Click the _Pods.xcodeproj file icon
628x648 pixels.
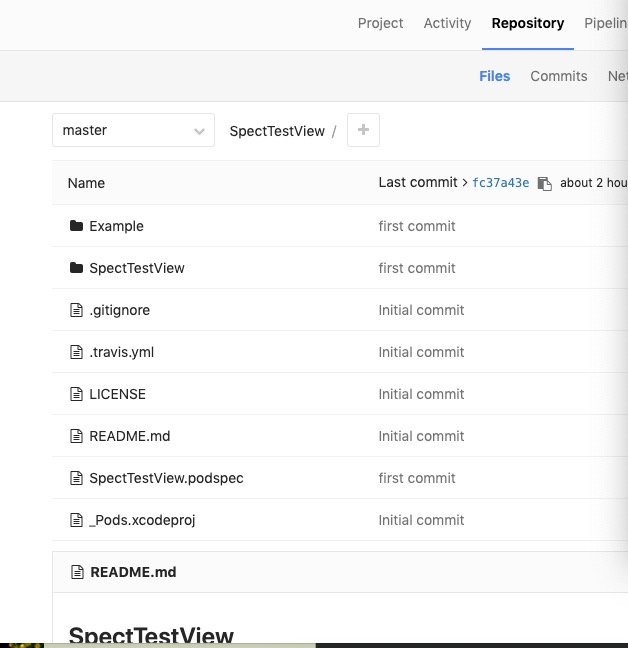point(76,520)
